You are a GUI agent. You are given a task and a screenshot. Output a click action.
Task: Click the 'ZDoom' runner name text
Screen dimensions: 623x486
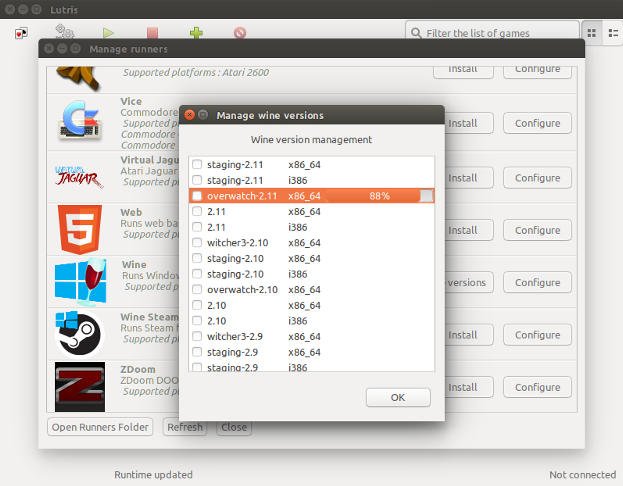click(138, 369)
